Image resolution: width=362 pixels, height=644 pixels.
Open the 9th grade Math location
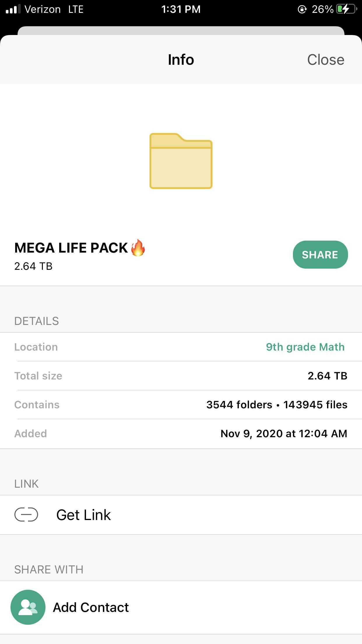tap(305, 347)
